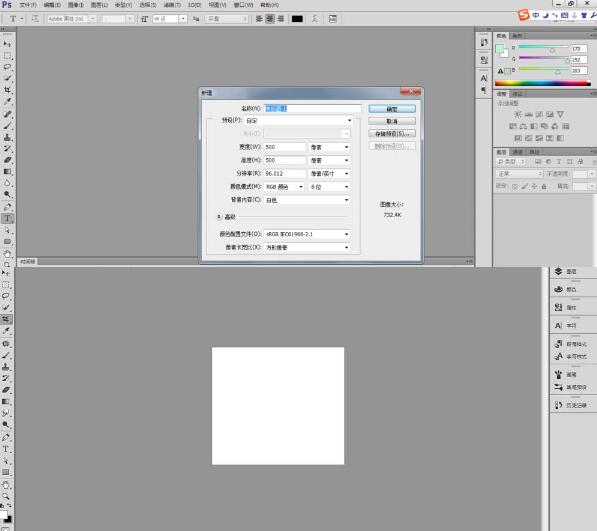This screenshot has height=531, width=597.
Task: Click the 存储预设 save preset button
Action: pyautogui.click(x=392, y=134)
